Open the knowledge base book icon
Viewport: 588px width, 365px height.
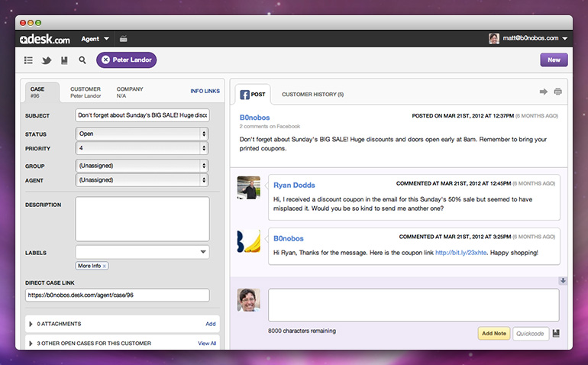click(x=64, y=60)
